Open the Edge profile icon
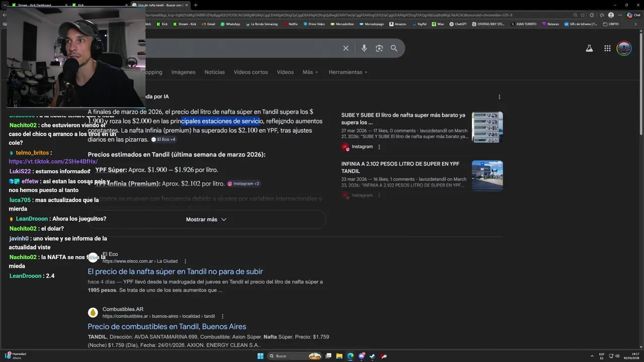 611,15
